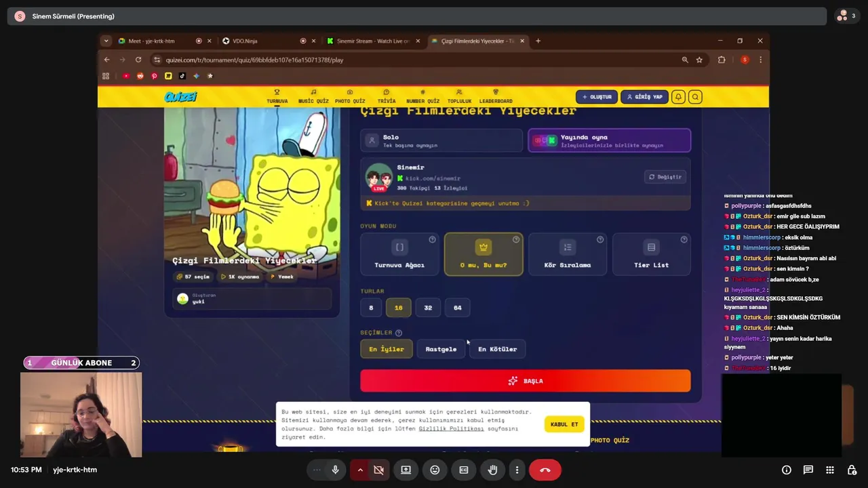Viewport: 868px width, 488px height.
Task: Open YouTube bookmark in bookmarks bar
Action: pos(126,76)
